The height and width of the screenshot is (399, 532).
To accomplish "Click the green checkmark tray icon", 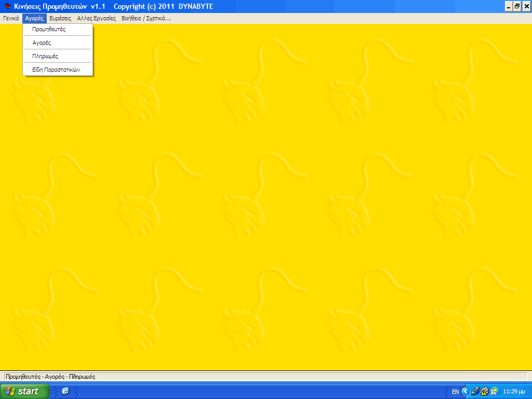I will [x=494, y=392].
